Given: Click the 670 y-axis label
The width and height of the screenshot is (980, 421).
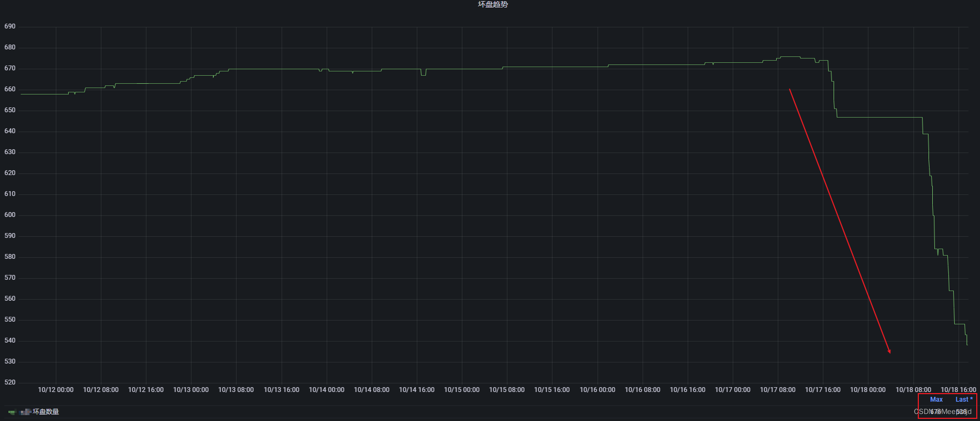Looking at the screenshot, I should point(10,69).
